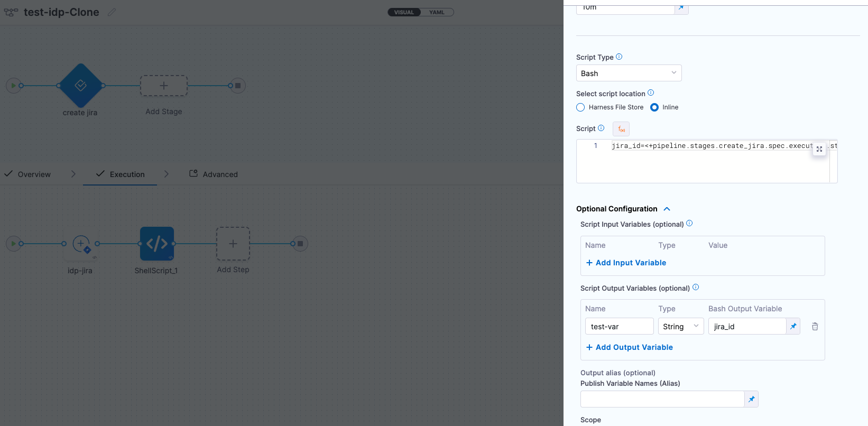
Task: Delete the test-var output variable row
Action: coord(815,327)
